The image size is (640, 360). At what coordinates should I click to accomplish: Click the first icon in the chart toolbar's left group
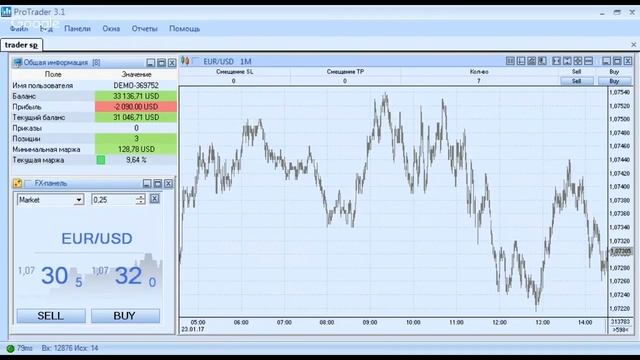point(510,61)
